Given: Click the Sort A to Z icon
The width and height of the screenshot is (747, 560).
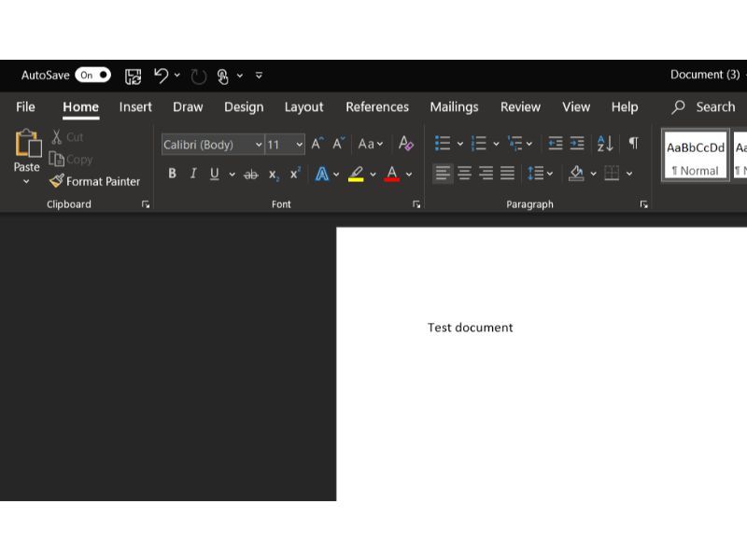Looking at the screenshot, I should coord(605,144).
